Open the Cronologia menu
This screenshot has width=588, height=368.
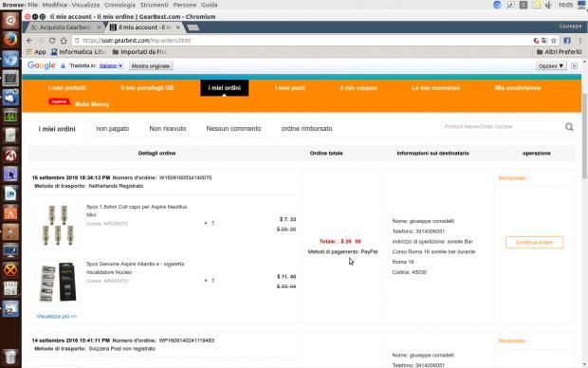(119, 5)
